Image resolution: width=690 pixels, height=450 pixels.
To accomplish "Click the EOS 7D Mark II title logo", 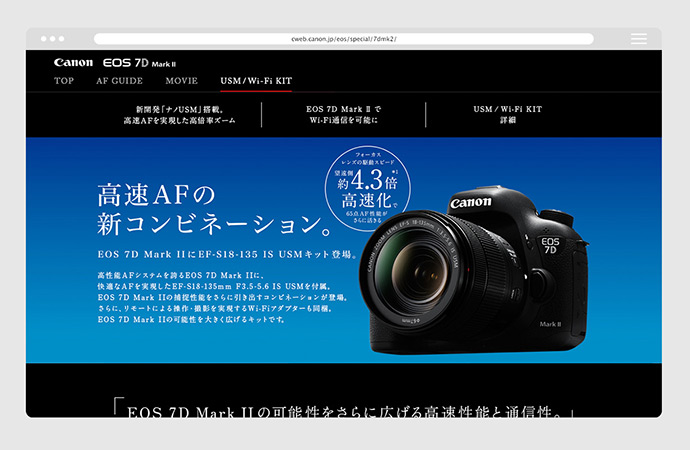I will (x=139, y=63).
